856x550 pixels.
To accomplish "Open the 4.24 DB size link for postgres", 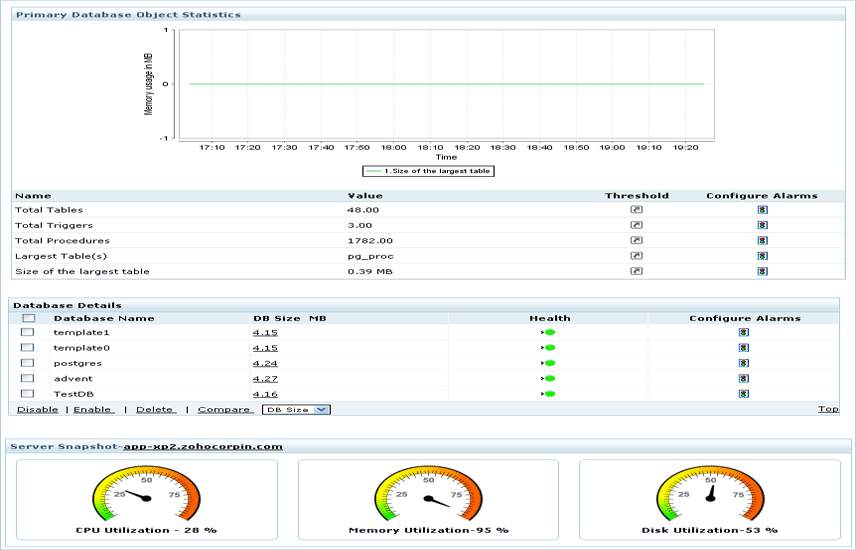I will click(x=265, y=363).
